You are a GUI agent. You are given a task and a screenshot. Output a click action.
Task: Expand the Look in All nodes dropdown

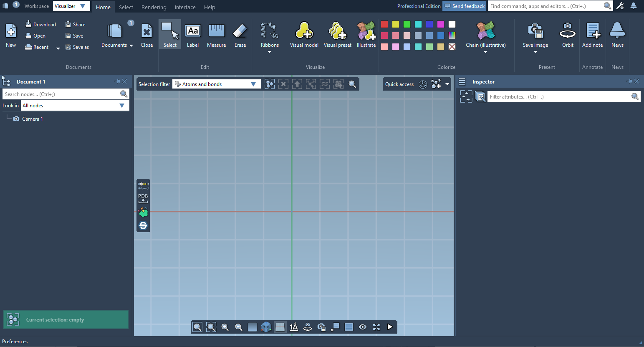click(75, 106)
